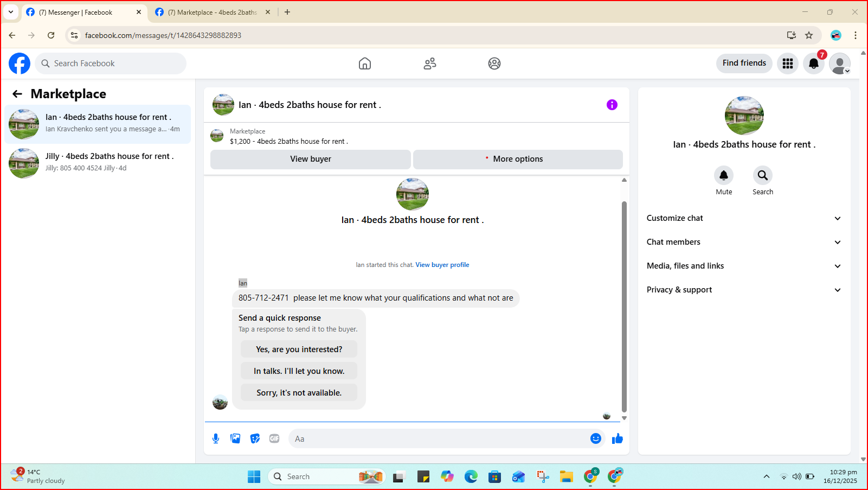Viewport: 868px width, 490px height.
Task: Select the Jilly conversation in the list
Action: coord(98,163)
